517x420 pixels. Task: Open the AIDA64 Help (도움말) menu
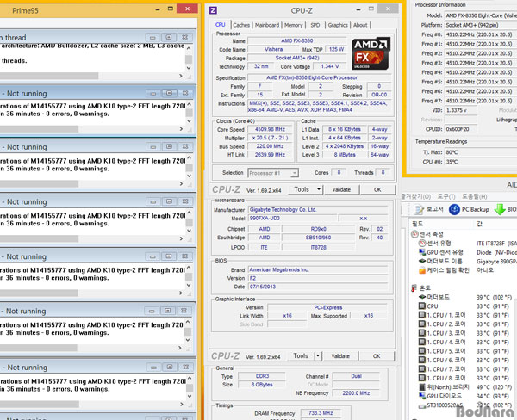pyautogui.click(x=474, y=196)
